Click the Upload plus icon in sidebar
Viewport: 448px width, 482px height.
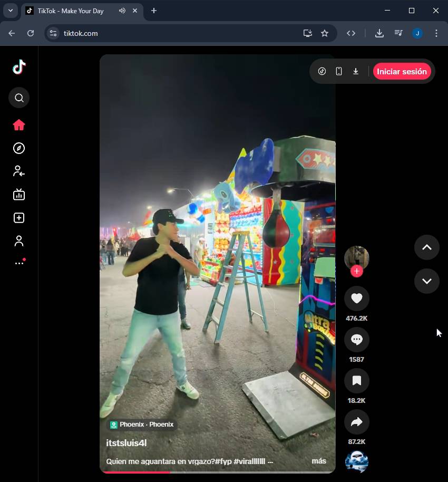click(19, 218)
